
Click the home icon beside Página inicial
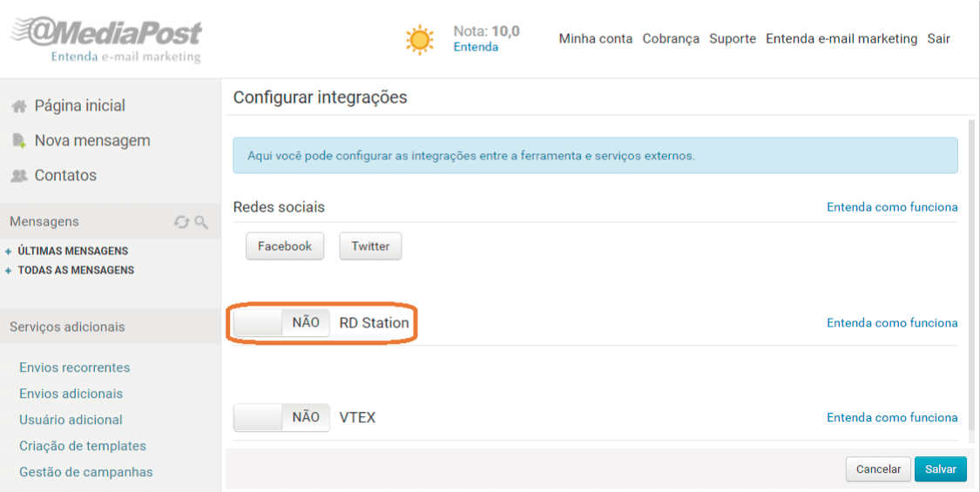(19, 106)
